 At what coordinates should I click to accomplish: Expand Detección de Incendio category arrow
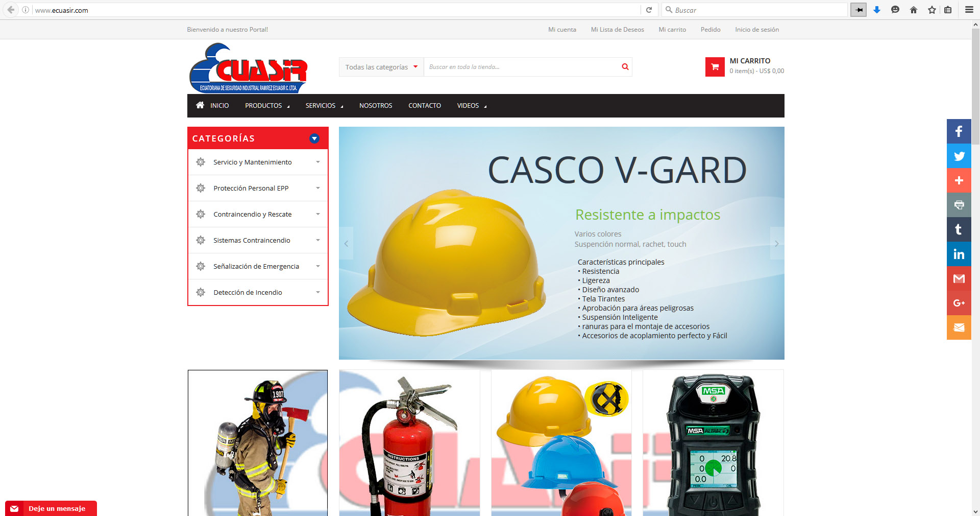318,292
